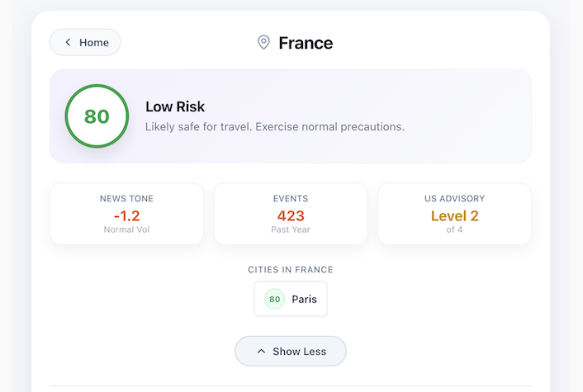Click the travel safety description text
This screenshot has width=583, height=392.
274,127
